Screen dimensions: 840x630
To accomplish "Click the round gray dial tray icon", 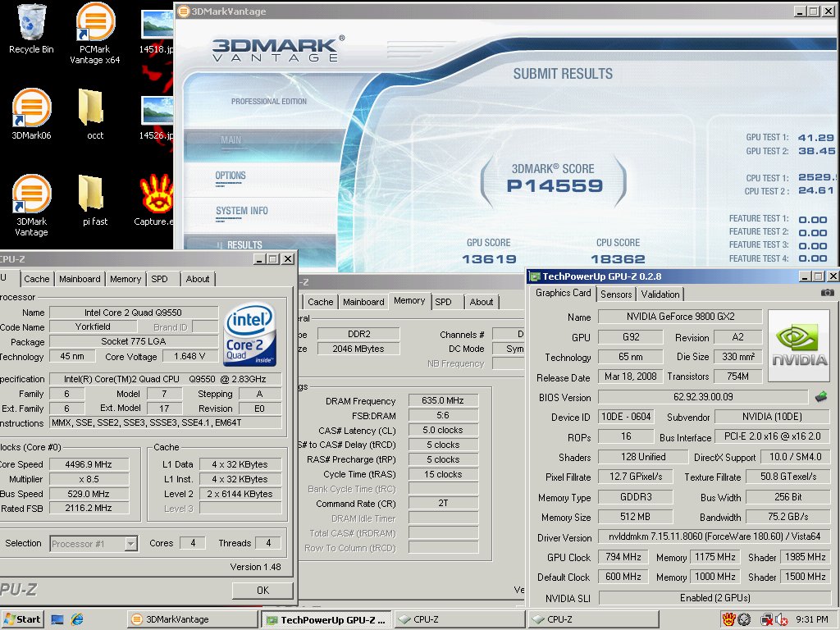I will coord(743,620).
